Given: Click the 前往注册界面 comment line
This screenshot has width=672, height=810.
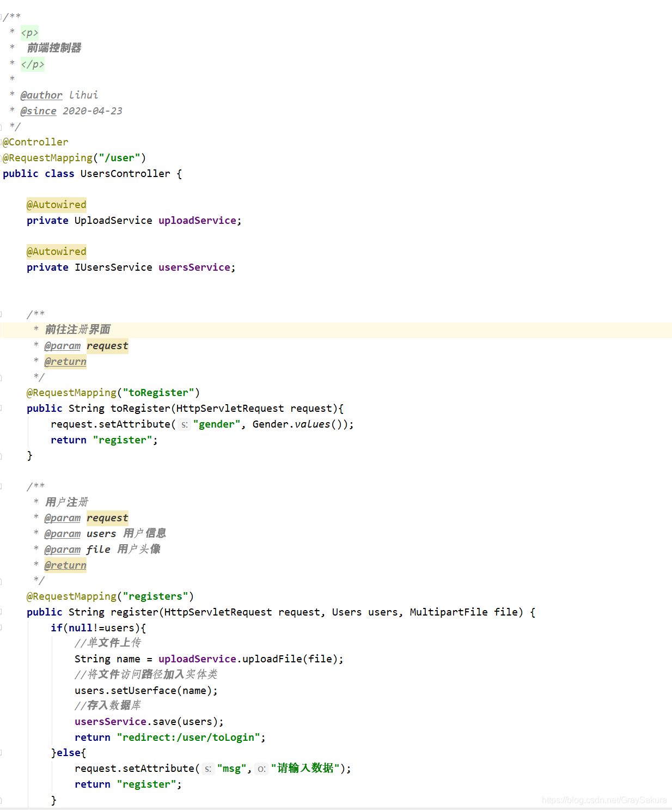Looking at the screenshot, I should pyautogui.click(x=77, y=330).
